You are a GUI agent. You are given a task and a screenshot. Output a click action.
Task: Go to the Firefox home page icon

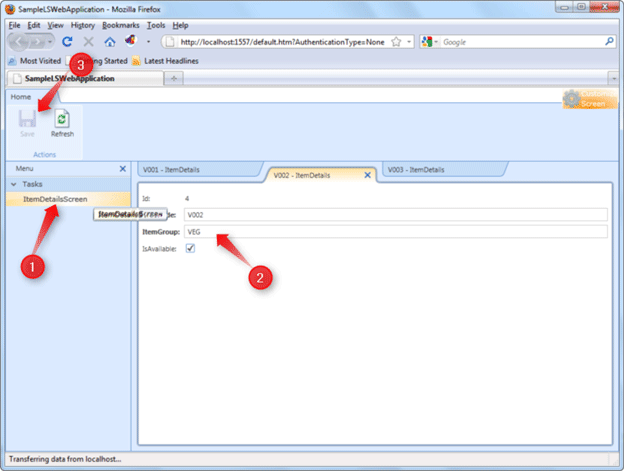pyautogui.click(x=110, y=41)
